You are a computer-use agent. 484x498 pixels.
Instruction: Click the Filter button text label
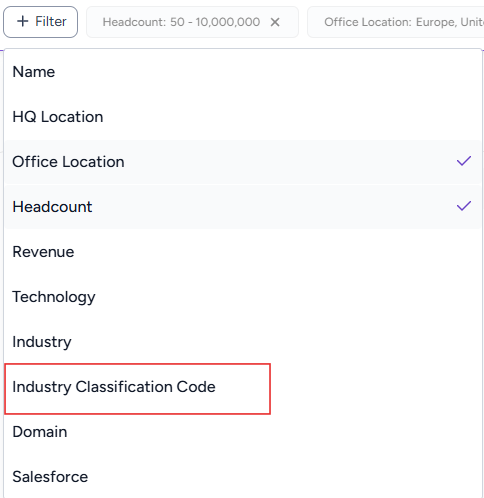coord(51,22)
